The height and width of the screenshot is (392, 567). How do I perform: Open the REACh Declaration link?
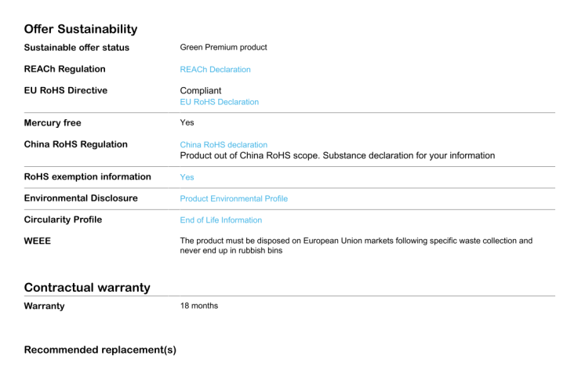215,70
